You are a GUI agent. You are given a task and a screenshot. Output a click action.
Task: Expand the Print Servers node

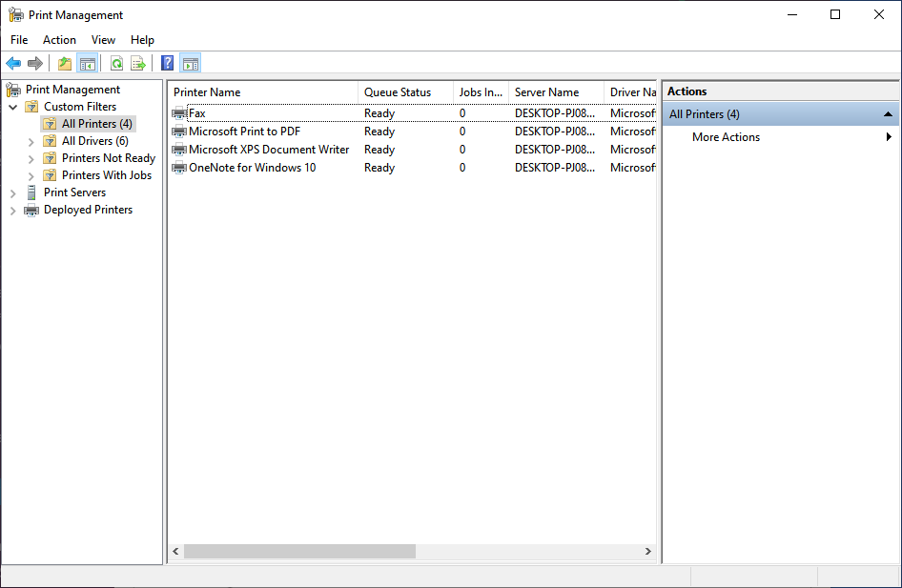click(x=12, y=193)
